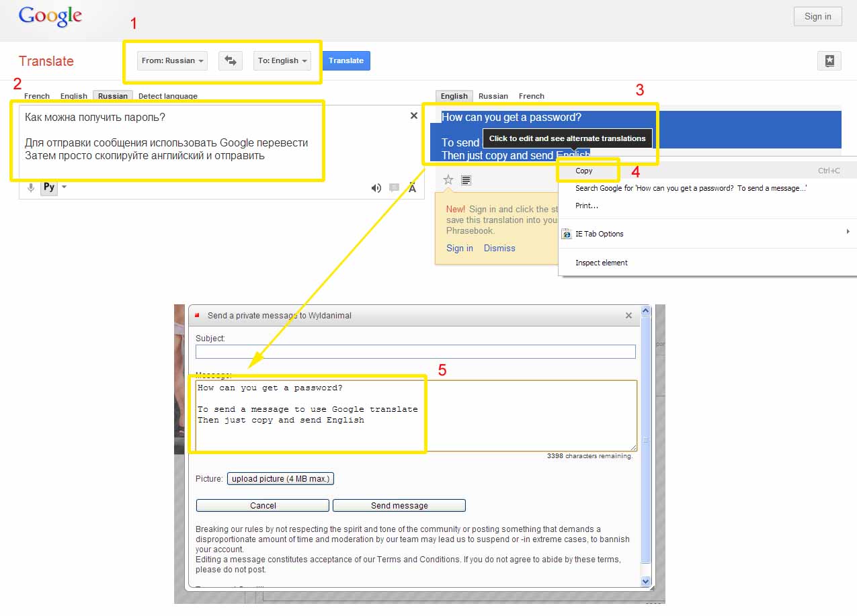Click the blue Translate button
The width and height of the screenshot is (857, 616).
tap(346, 60)
